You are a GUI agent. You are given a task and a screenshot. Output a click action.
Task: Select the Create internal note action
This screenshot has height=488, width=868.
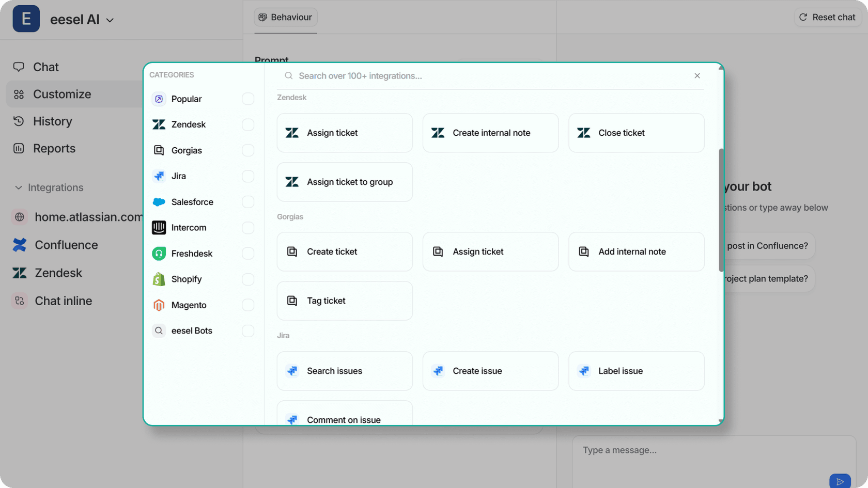490,133
